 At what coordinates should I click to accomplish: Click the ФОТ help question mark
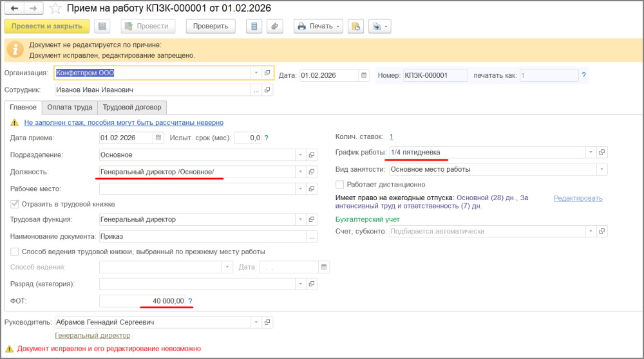(x=190, y=301)
